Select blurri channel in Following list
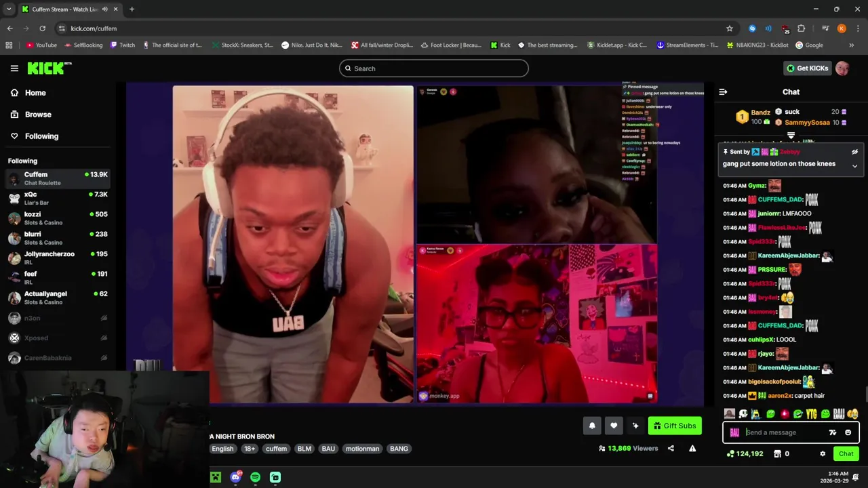This screenshot has width=868, height=488. click(58, 238)
